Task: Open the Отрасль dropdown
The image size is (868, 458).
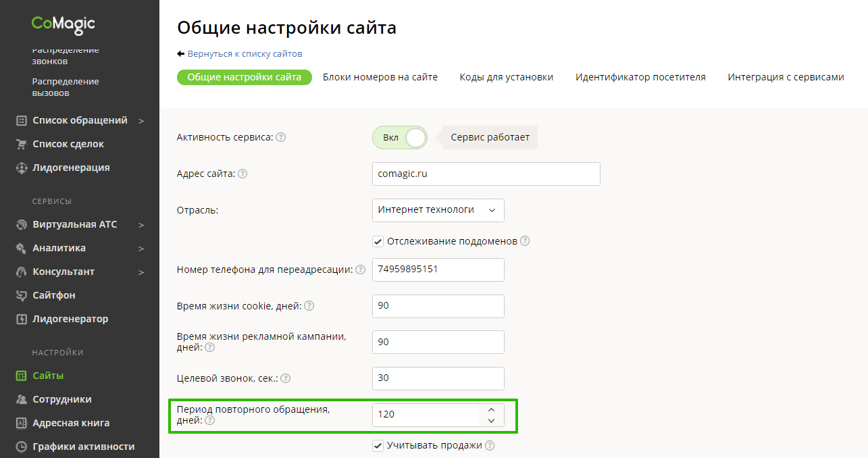Action: tap(438, 210)
